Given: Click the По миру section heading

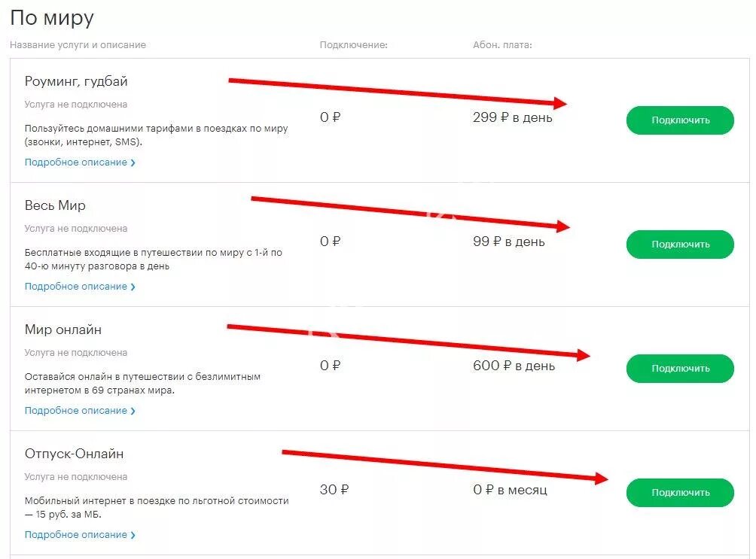Looking at the screenshot, I should coord(52,18).
